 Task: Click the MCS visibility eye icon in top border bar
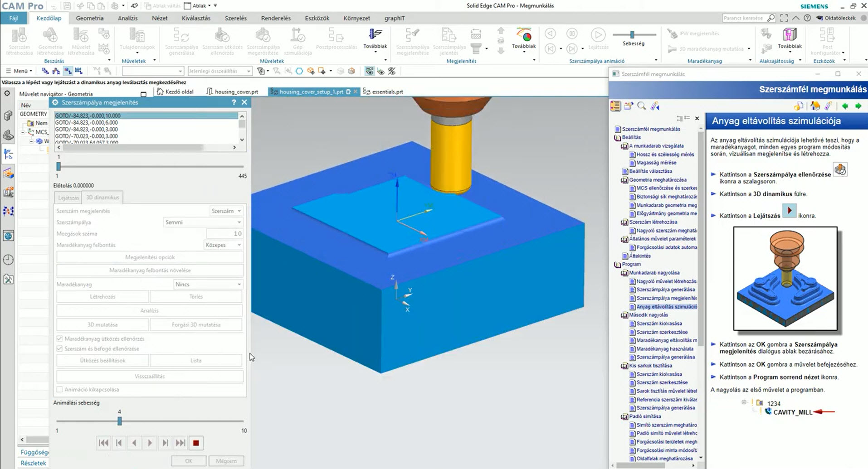click(x=370, y=71)
